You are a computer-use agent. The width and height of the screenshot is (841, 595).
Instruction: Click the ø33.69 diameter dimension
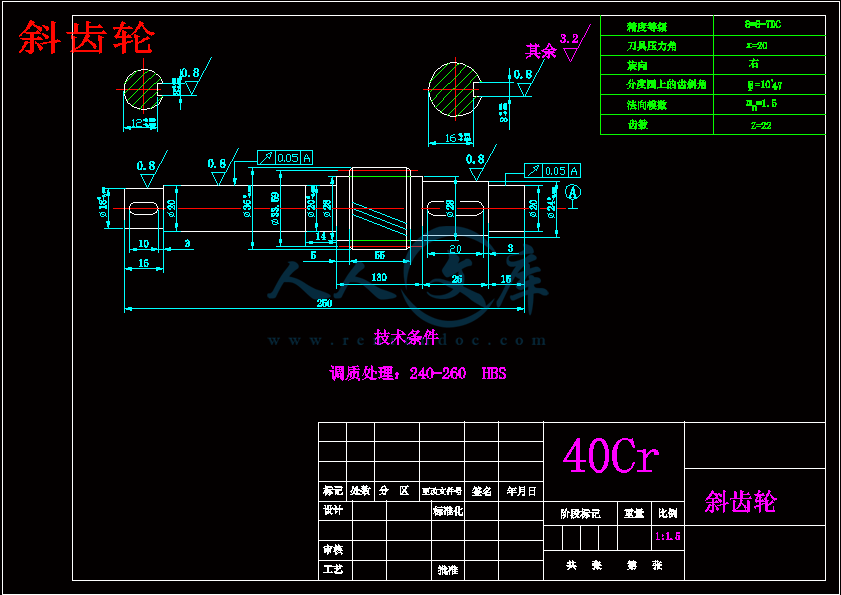click(x=275, y=208)
